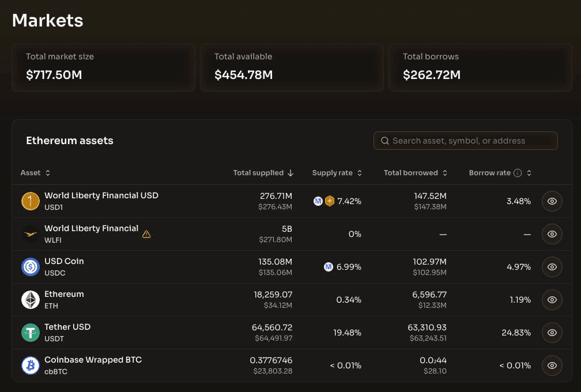
Task: Click the Total available card
Action: [292, 67]
